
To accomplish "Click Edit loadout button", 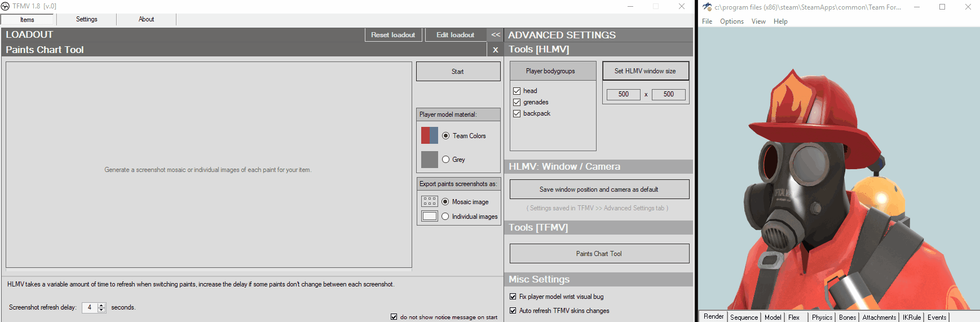I will (456, 35).
